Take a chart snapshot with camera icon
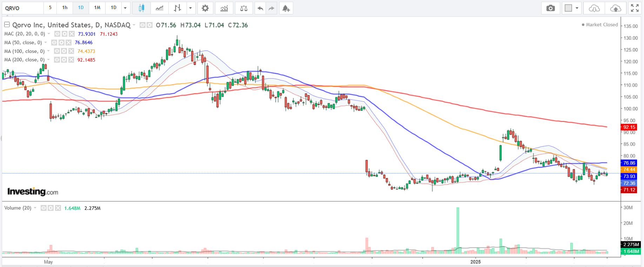The width and height of the screenshot is (644, 267). pyautogui.click(x=551, y=8)
